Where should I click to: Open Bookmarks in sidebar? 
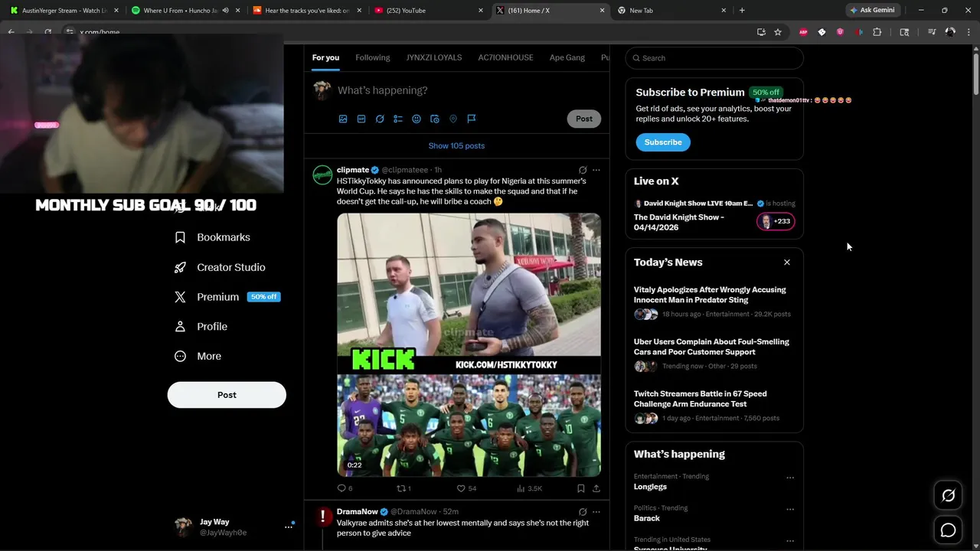pos(213,237)
